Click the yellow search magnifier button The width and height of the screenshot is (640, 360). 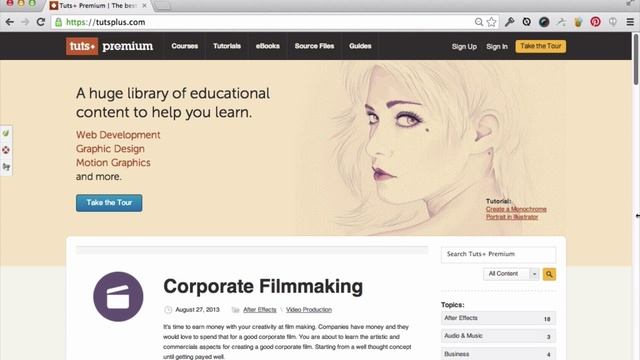549,274
